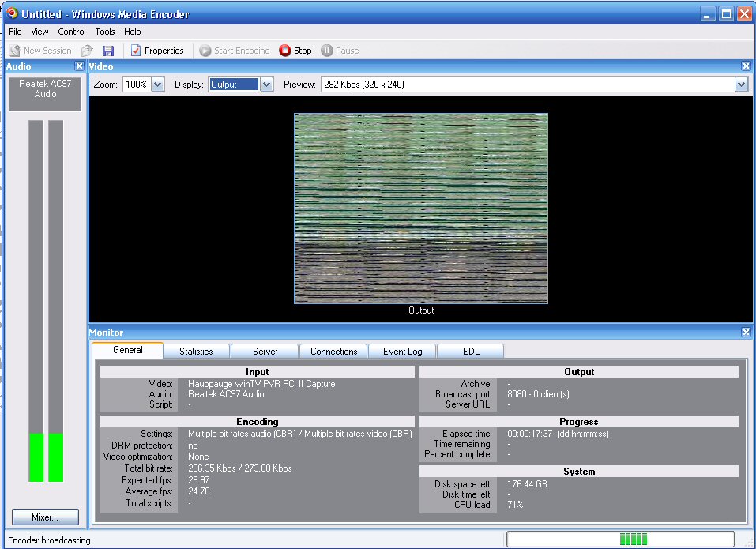The width and height of the screenshot is (756, 549).
Task: Minimize the Windows Media Encoder window
Action: coord(708,13)
